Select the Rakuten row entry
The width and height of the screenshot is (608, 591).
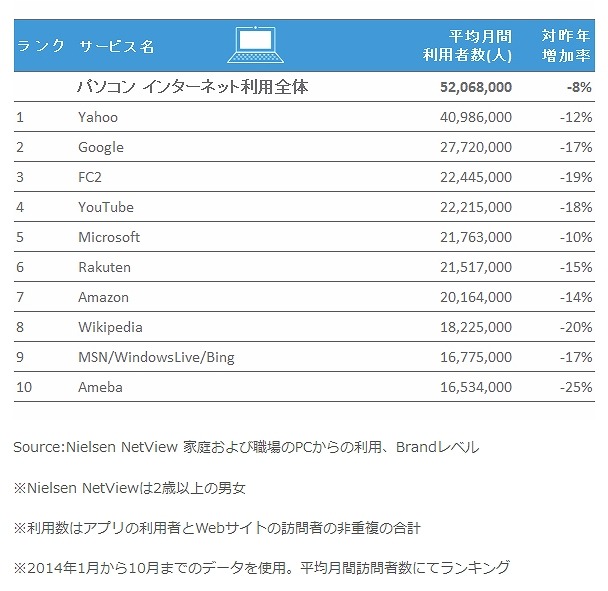click(x=104, y=267)
